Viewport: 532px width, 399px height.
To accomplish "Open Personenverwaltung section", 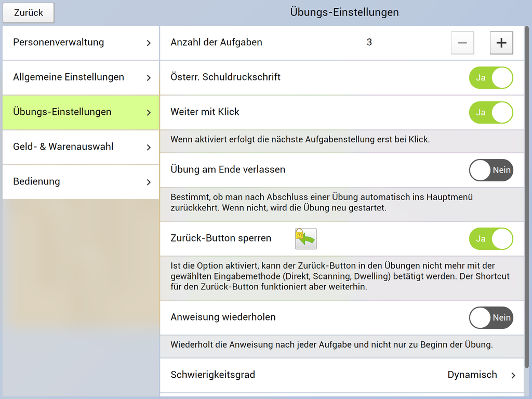I will [81, 43].
